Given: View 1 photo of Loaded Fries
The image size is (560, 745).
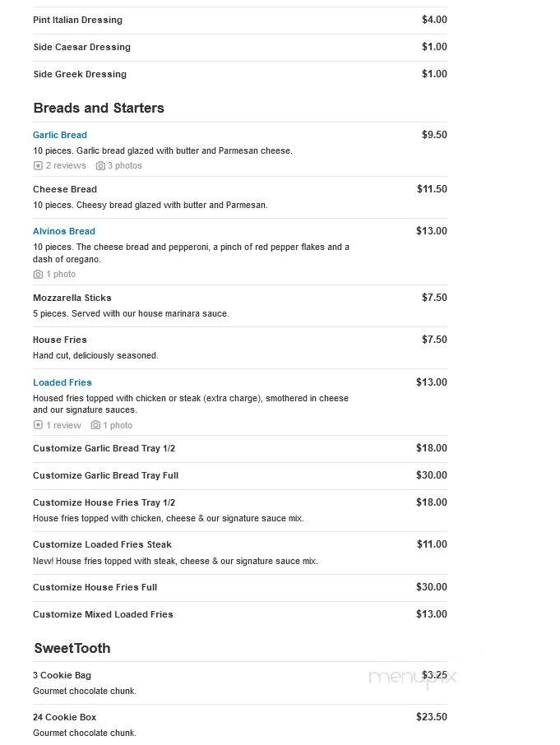Looking at the screenshot, I should 118,425.
